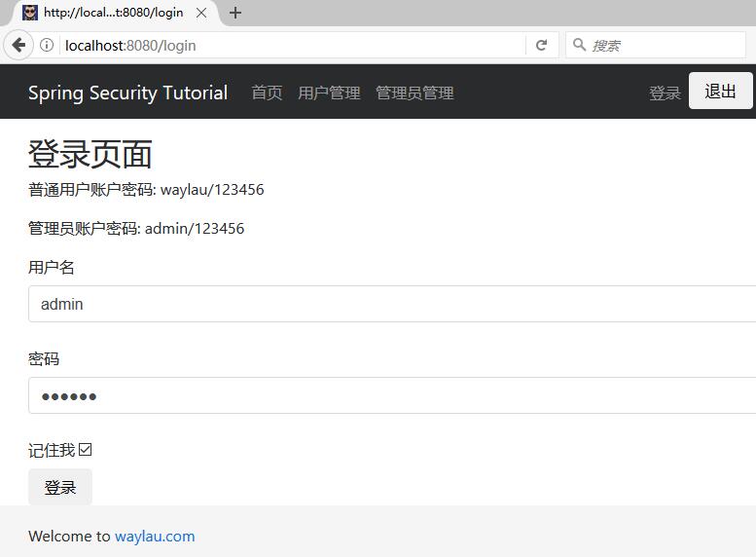Submit the form with the 登录 button
Image resolution: width=756 pixels, height=557 pixels.
coord(60,487)
